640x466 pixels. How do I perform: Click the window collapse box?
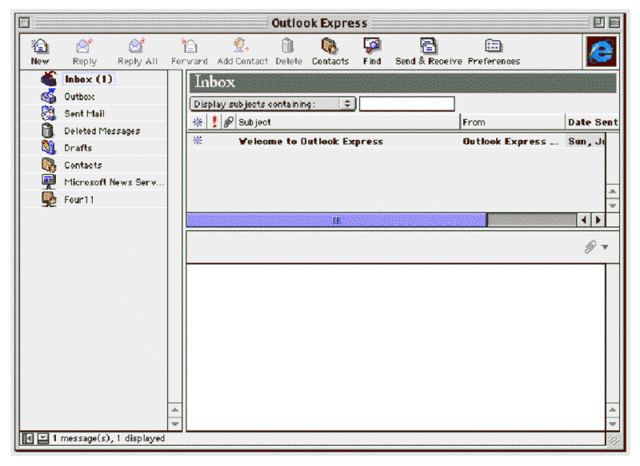[x=614, y=22]
